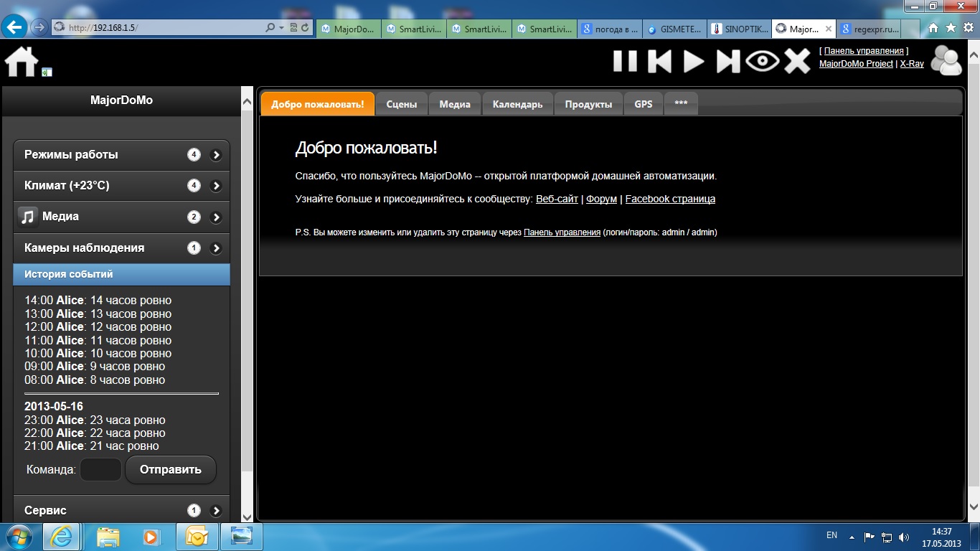The image size is (980, 551).
Task: Skip to previous track icon
Action: tap(659, 61)
